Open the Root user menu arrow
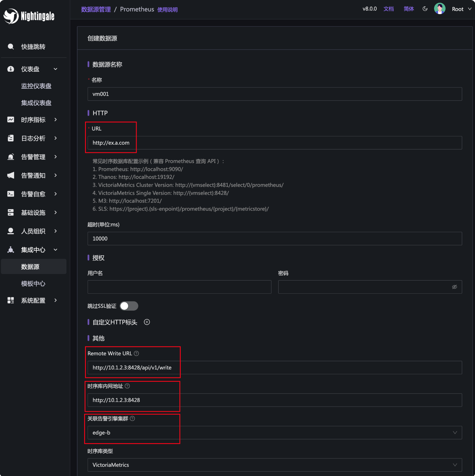 (470, 9)
